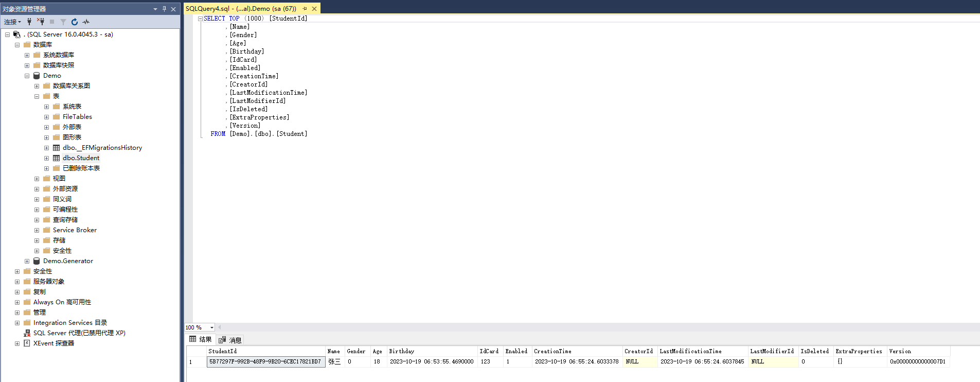The height and width of the screenshot is (382, 980).
Task: Switch to the 消息 messages tab
Action: tap(230, 340)
